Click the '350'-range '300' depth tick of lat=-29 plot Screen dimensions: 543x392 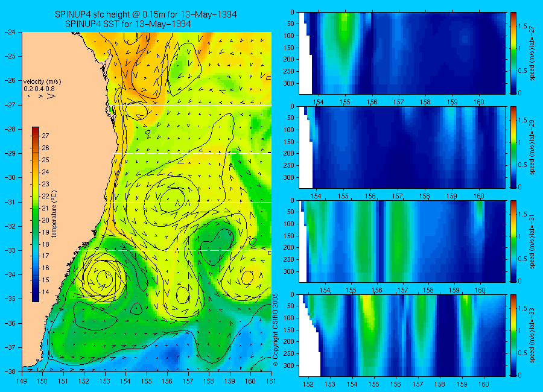click(289, 177)
